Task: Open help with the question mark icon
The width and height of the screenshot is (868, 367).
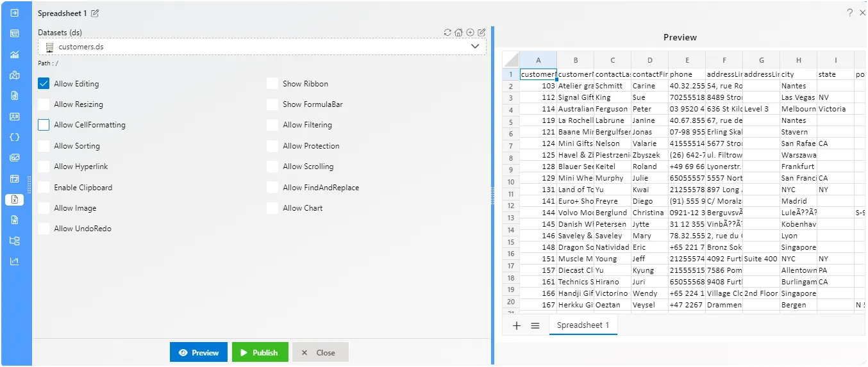Action: click(849, 13)
